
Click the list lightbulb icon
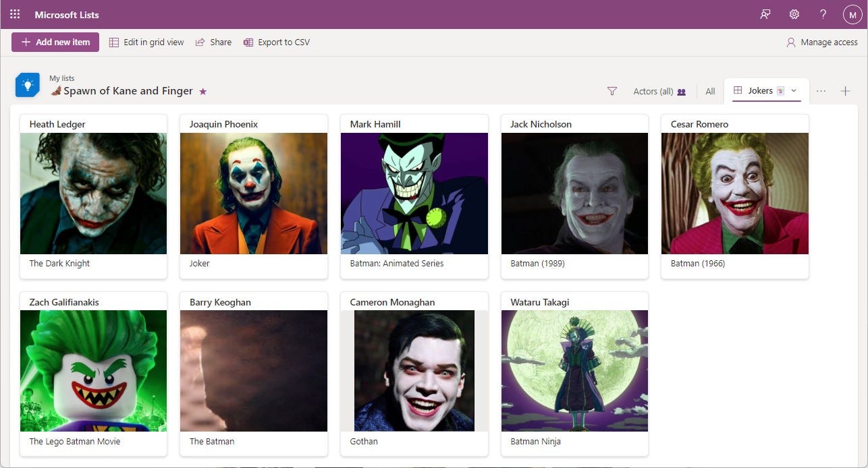click(28, 85)
